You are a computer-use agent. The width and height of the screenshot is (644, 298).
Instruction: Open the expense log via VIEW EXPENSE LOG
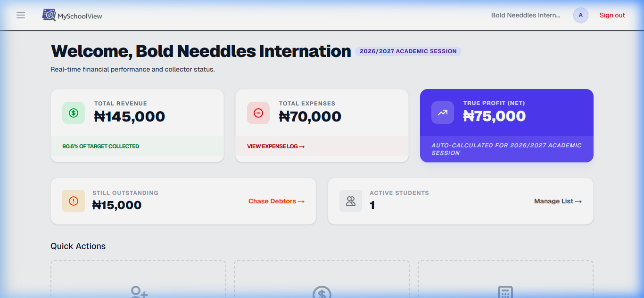click(275, 146)
